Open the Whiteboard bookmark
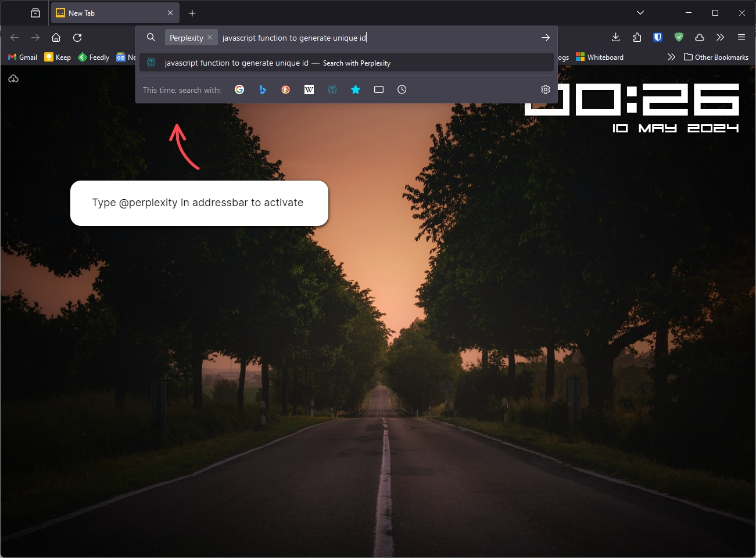756x558 pixels. [600, 57]
